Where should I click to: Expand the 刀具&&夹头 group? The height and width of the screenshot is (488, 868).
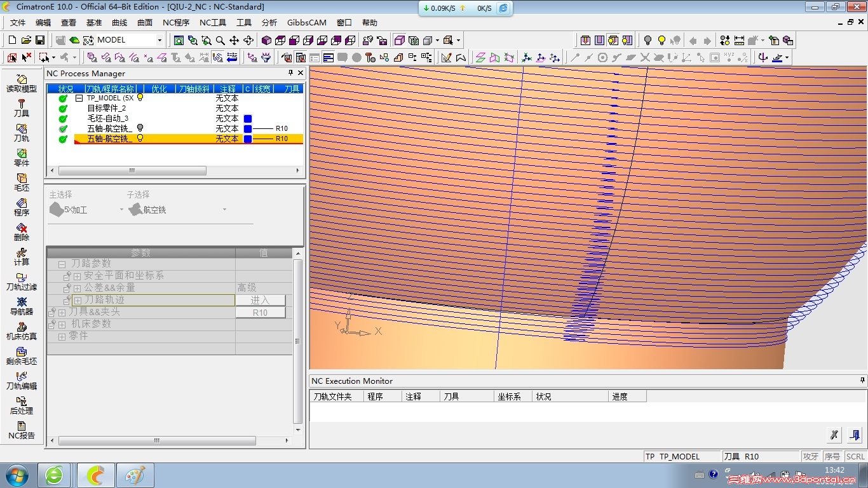pos(62,312)
